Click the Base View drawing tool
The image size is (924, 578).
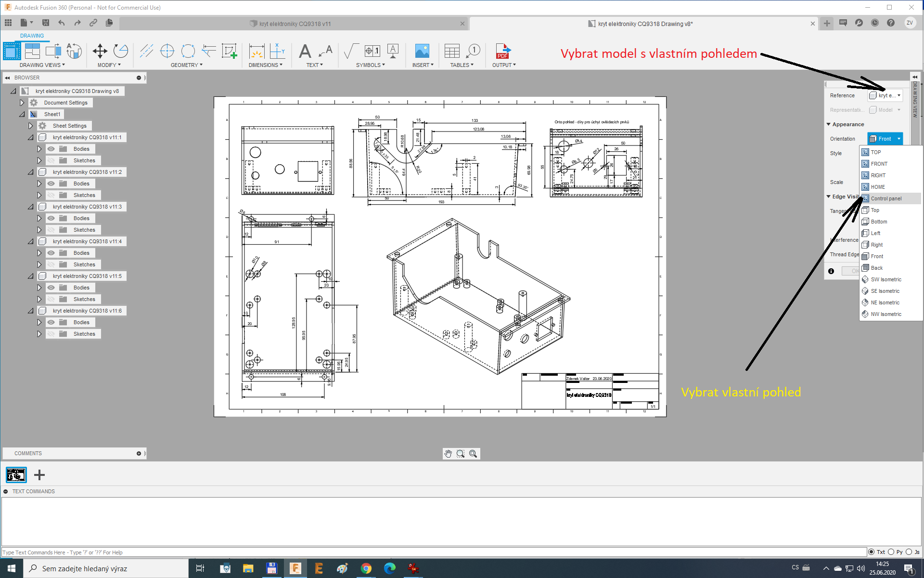12,51
